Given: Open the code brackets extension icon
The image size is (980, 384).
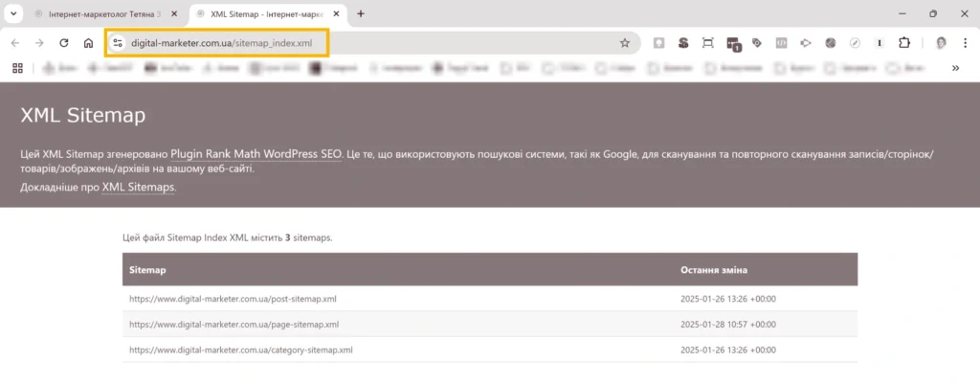Looking at the screenshot, I should click(781, 43).
